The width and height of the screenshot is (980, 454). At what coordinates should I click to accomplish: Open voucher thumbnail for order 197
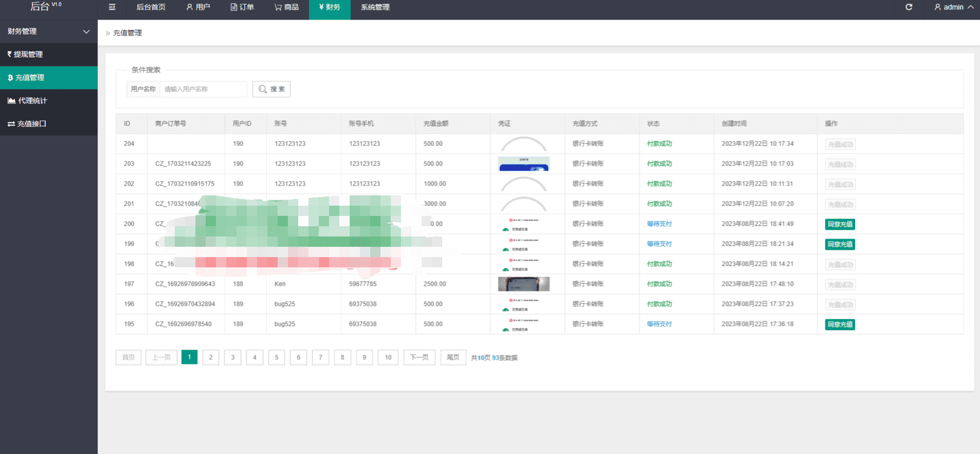point(523,284)
